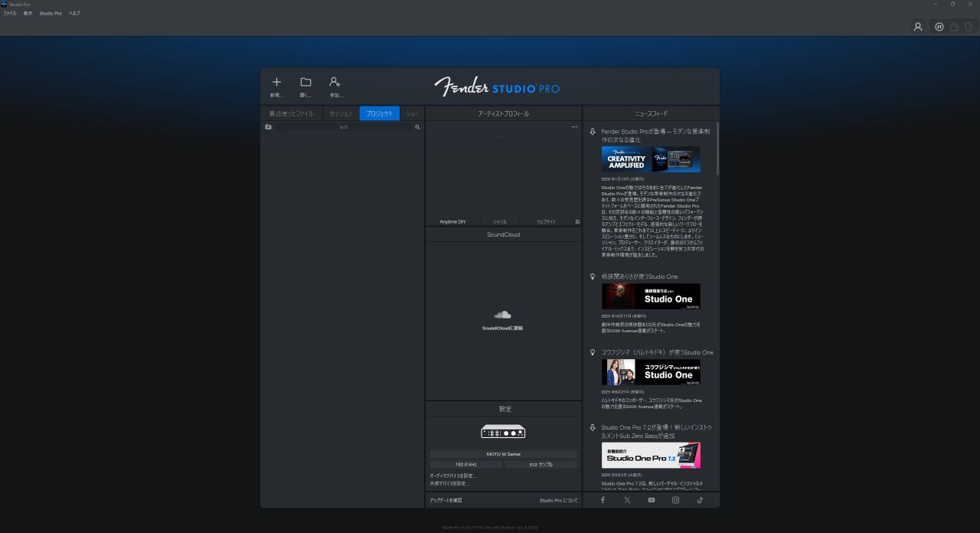Click the アップデートを確認 button

(x=446, y=500)
